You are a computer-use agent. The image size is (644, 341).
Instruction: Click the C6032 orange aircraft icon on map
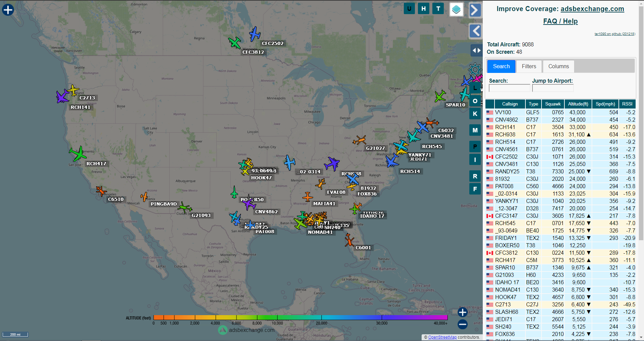click(431, 122)
